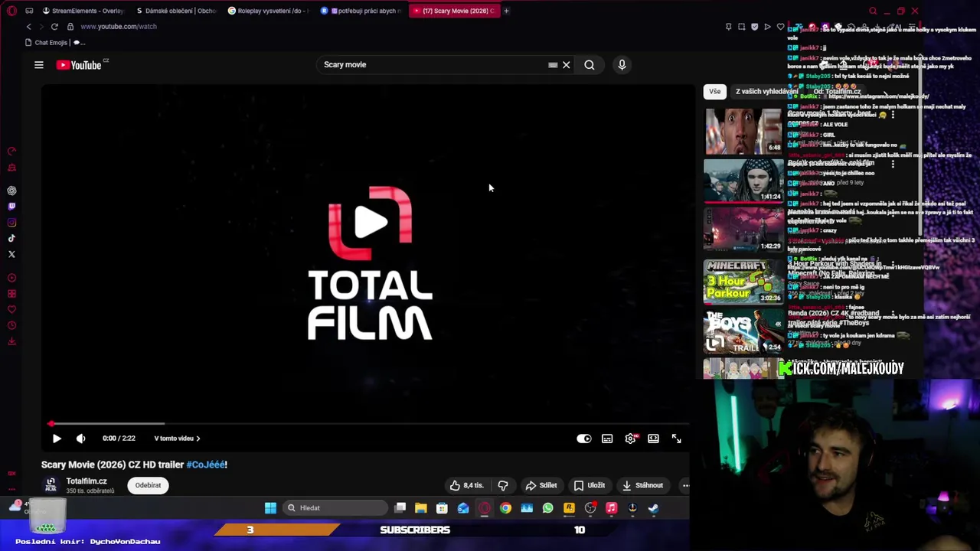The image size is (980, 551).
Task: Clear the Scary movie search text
Action: point(567,65)
